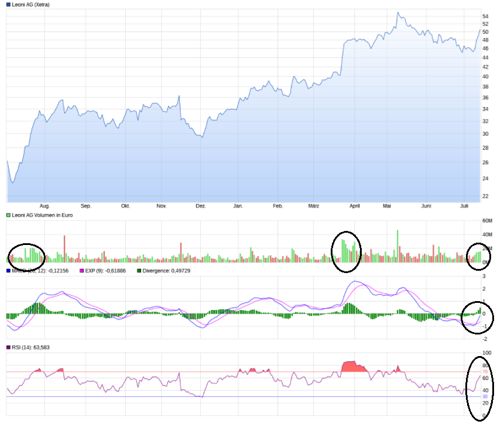
Task: Click the tallest green volume bar in May
Action: pos(397,246)
